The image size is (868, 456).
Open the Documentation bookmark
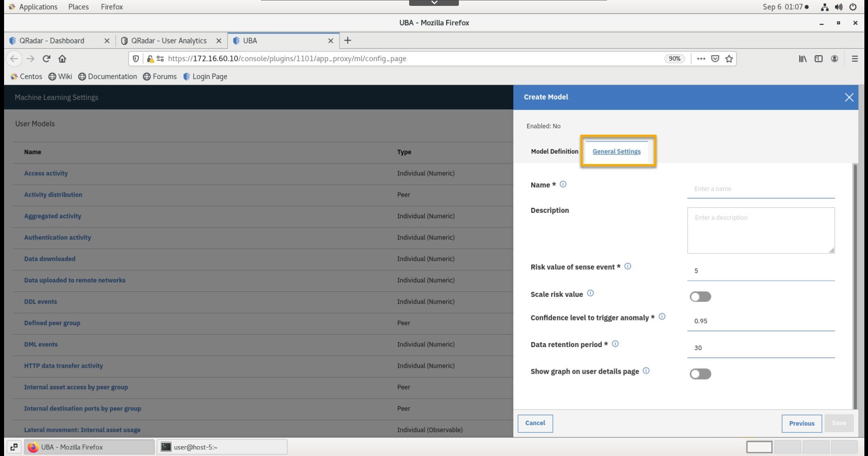[108, 76]
